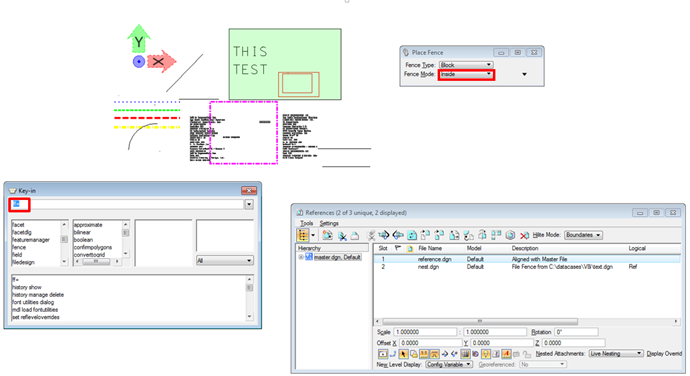Screen dimensions: 690x376
Task: Select the Move Reference icon
Action: pyautogui.click(x=425, y=235)
